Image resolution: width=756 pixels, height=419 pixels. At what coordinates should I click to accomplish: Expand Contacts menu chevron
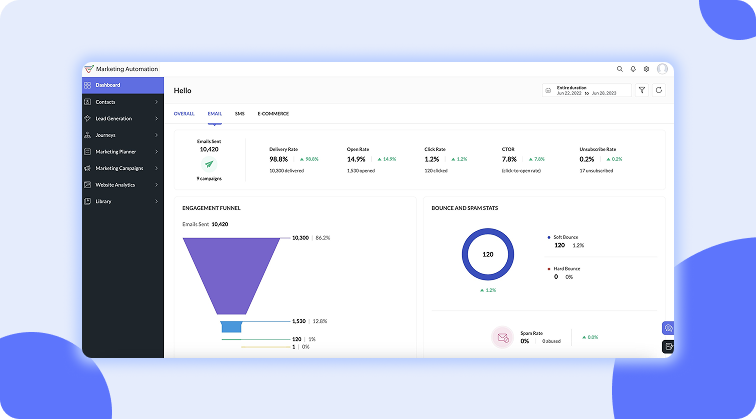click(x=156, y=102)
